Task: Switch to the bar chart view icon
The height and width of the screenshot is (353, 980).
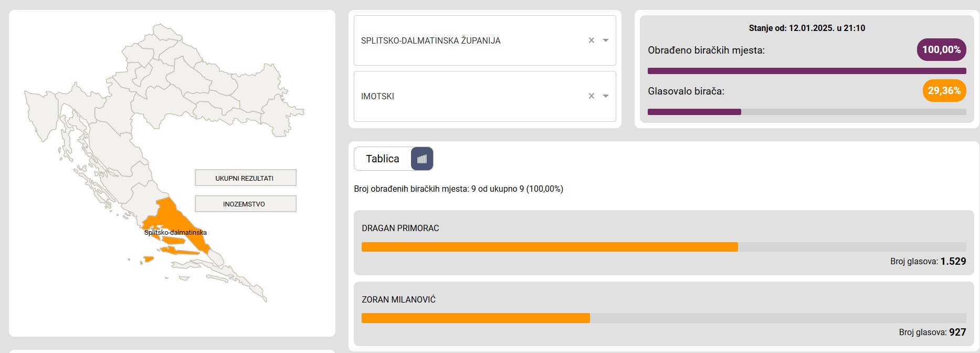Action: (x=422, y=159)
